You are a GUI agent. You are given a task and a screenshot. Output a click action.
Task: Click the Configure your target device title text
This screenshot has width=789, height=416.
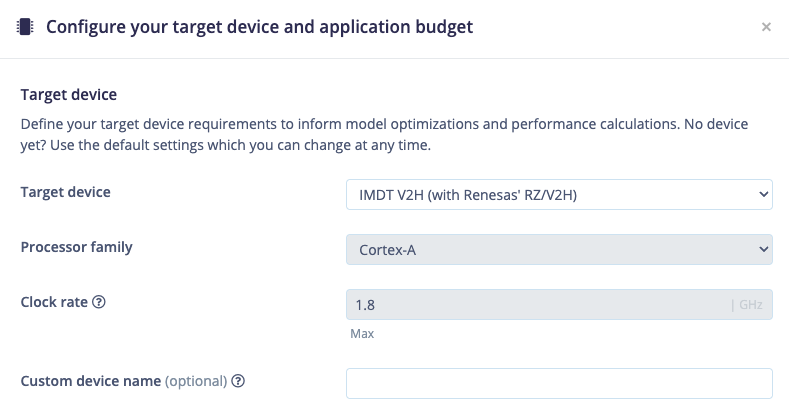click(259, 27)
